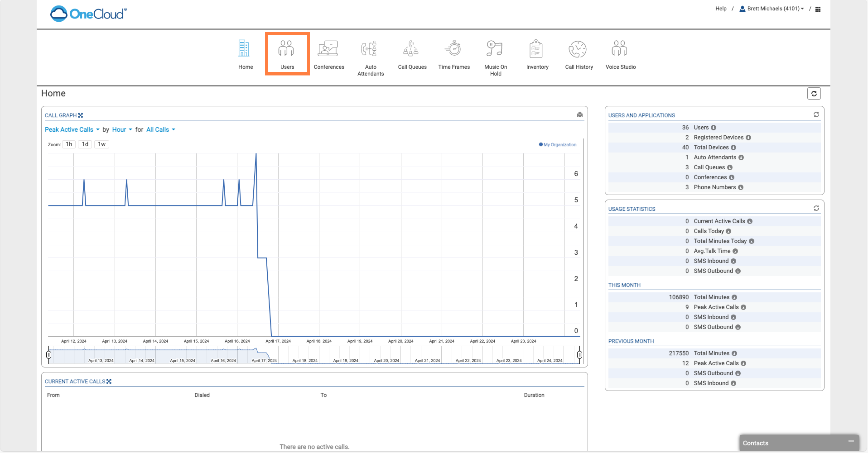The width and height of the screenshot is (868, 453).
Task: Show info for Phone Numbers
Action: pos(741,187)
